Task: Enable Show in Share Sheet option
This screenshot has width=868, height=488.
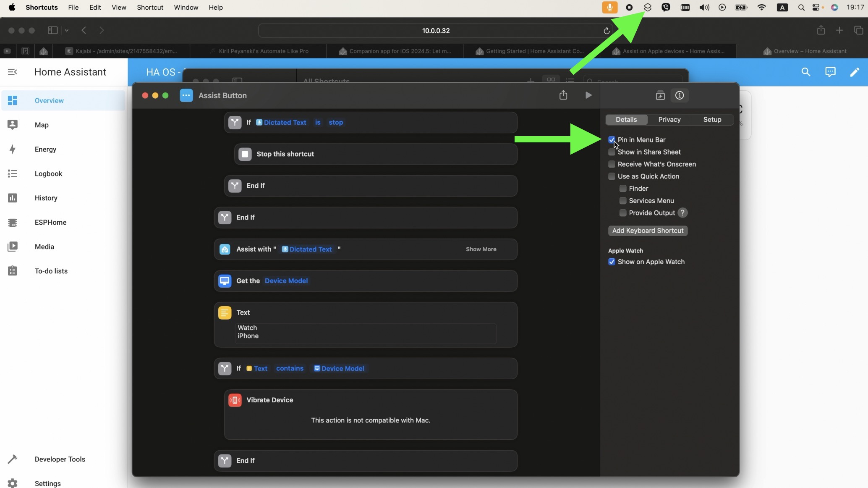Action: pyautogui.click(x=612, y=152)
